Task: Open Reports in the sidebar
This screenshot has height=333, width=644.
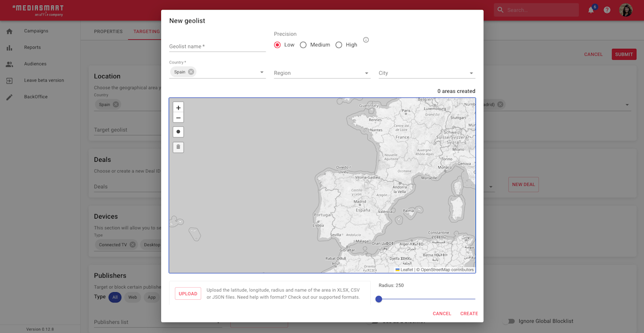Action: pyautogui.click(x=32, y=47)
